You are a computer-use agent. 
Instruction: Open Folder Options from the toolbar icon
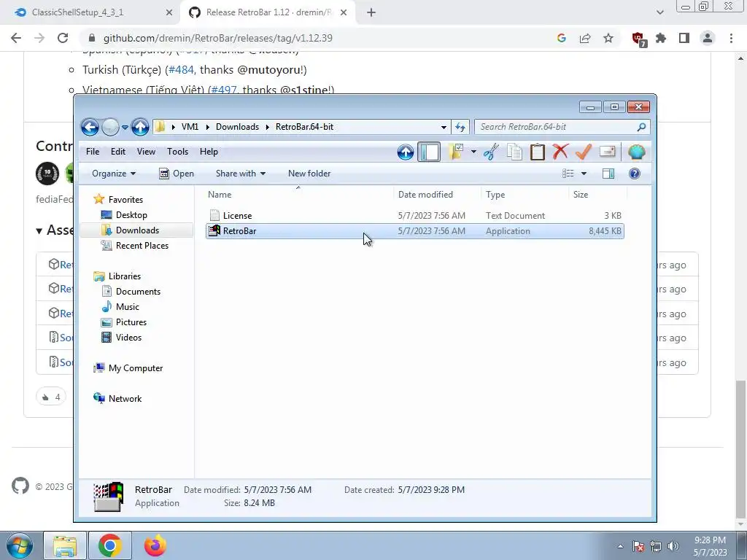[457, 152]
